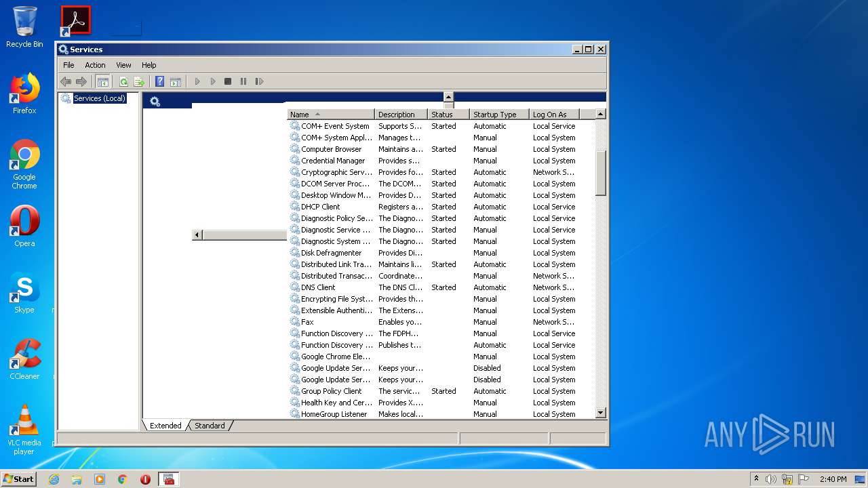This screenshot has height=488, width=868.
Task: Open Opera desktop shortcut
Action: tap(24, 226)
